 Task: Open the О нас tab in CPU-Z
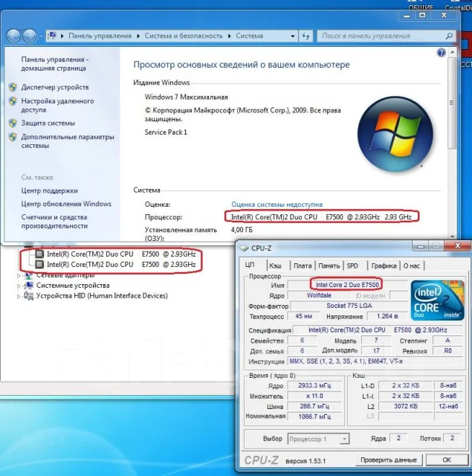pos(412,266)
